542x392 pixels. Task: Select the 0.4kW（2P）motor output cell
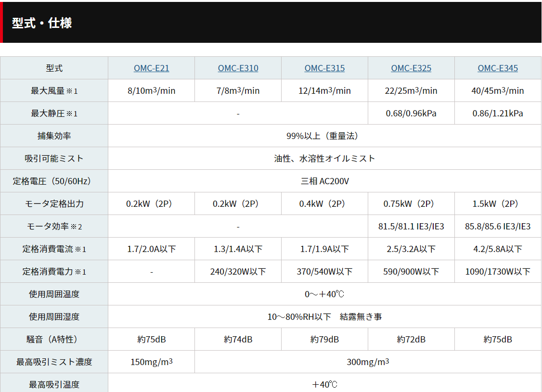tap(324, 204)
